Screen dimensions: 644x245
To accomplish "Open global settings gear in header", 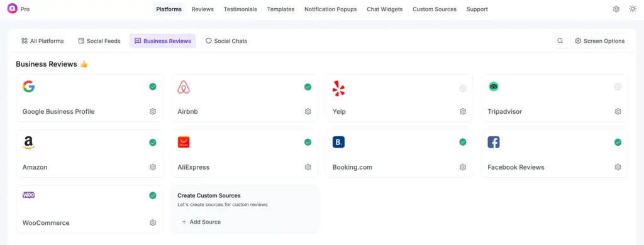I will pyautogui.click(x=616, y=9).
